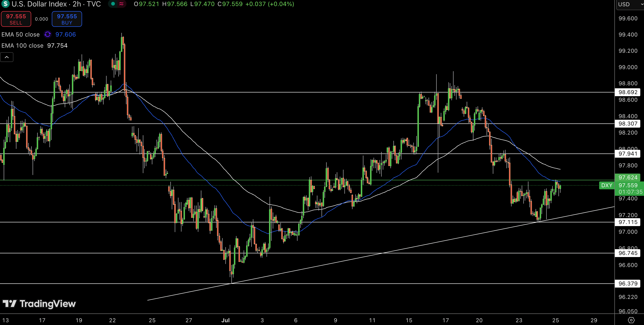Image resolution: width=644 pixels, height=325 pixels.
Task: Click the 29 date on time axis
Action: [594, 320]
